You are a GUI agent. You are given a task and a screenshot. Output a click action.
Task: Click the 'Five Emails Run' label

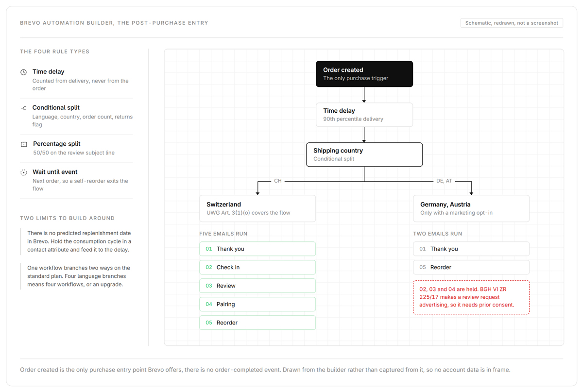click(x=223, y=234)
